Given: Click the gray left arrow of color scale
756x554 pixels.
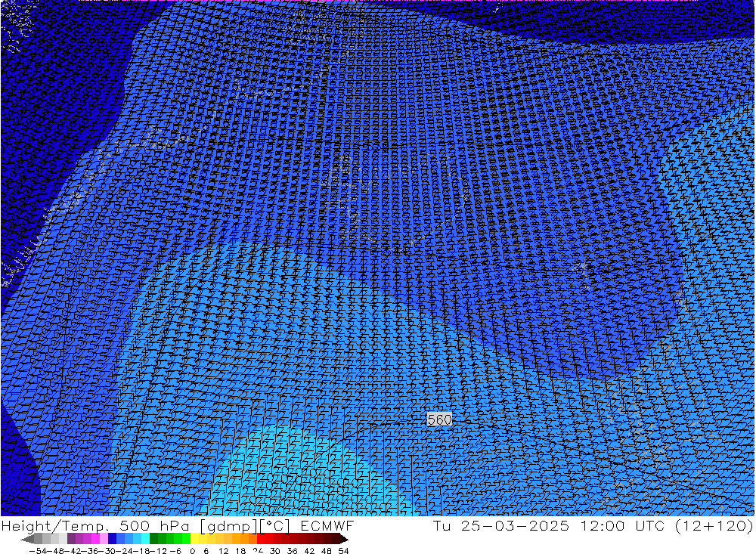Looking at the screenshot, I should click(x=27, y=539).
